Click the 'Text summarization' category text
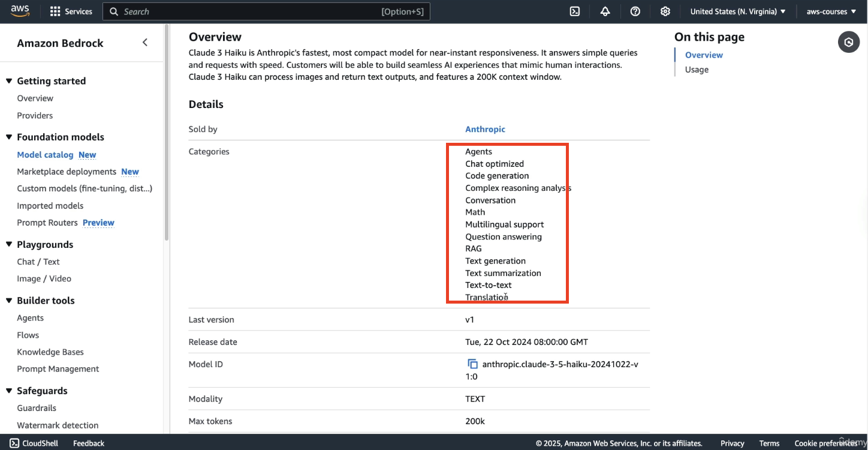 [503, 273]
